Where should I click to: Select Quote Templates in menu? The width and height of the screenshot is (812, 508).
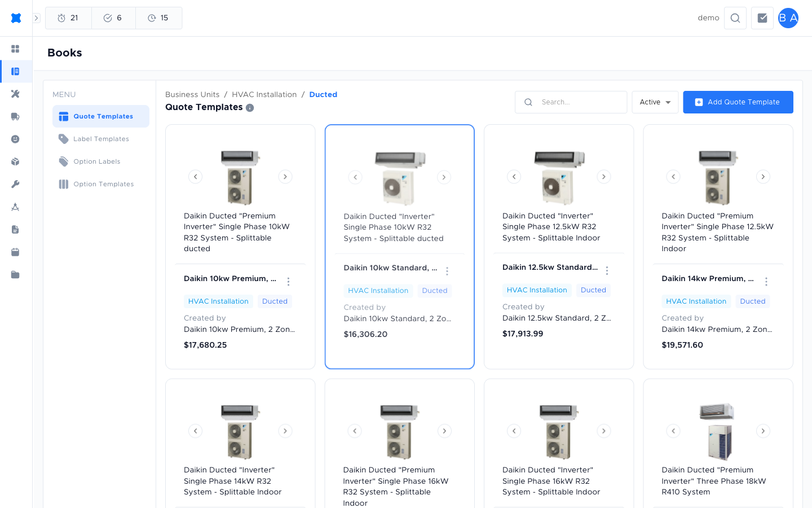coord(101,116)
